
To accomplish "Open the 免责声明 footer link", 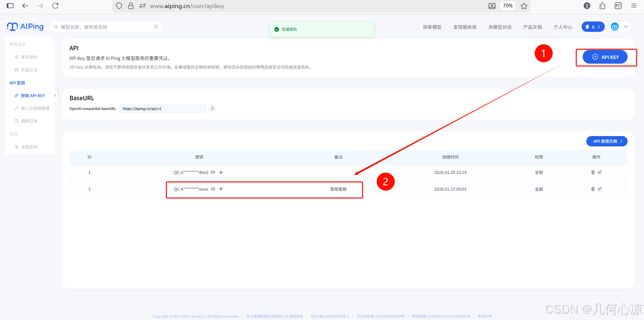I will point(484,316).
